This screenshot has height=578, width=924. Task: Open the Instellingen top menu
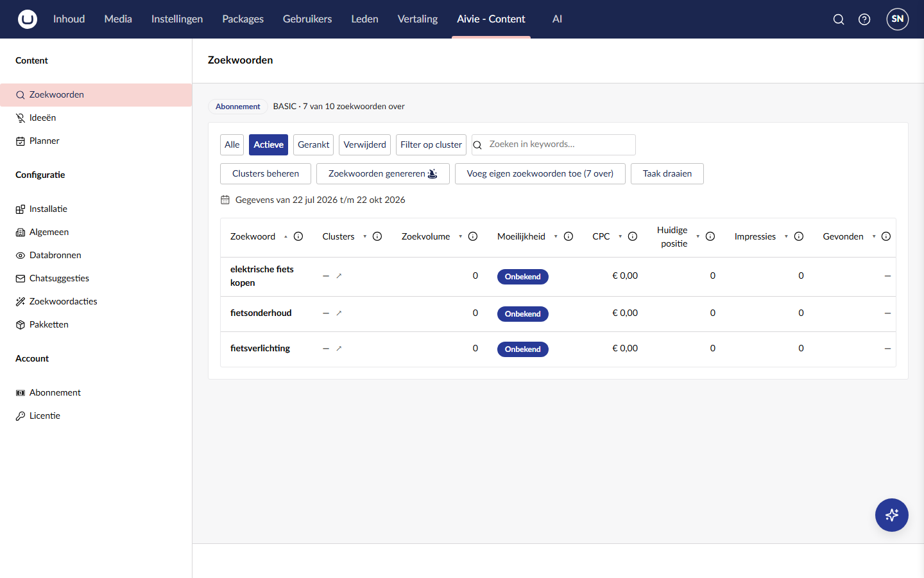coord(177,19)
